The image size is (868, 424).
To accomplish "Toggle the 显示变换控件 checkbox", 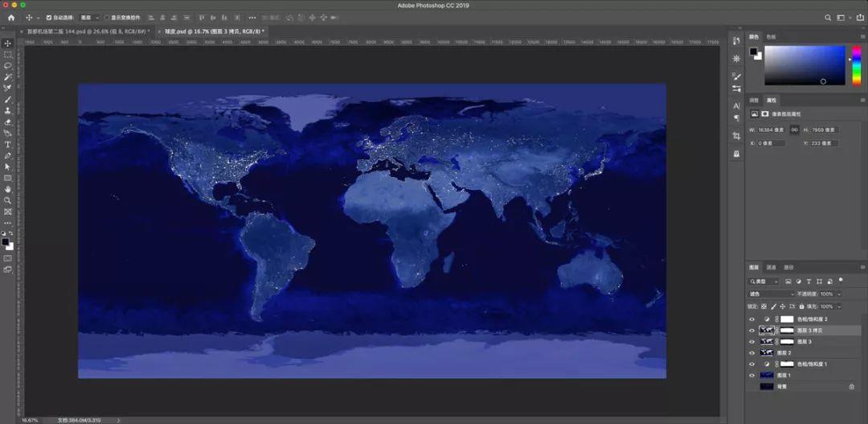I will point(107,18).
